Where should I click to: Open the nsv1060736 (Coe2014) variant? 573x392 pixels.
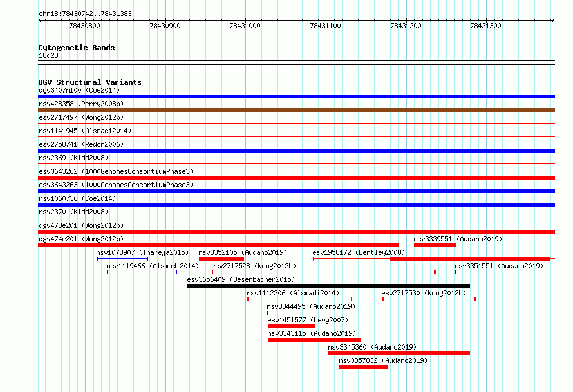(77, 198)
